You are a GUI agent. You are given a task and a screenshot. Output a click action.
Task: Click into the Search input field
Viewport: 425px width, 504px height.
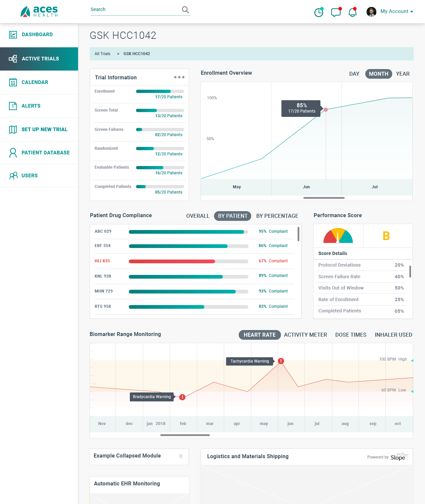134,10
